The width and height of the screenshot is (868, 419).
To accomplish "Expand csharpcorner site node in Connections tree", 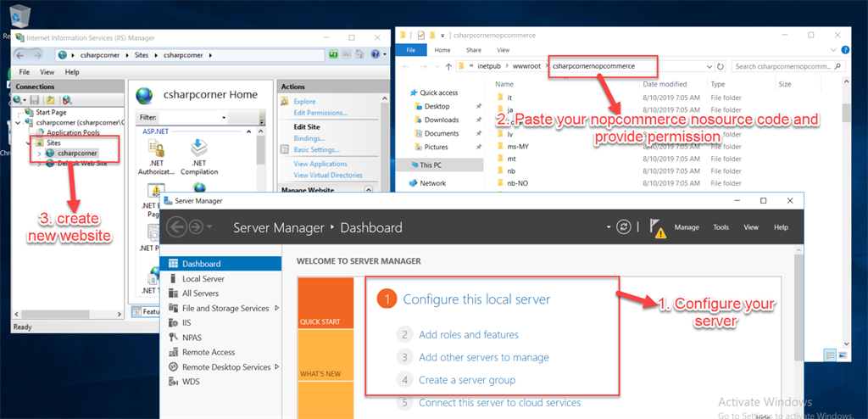I will pyautogui.click(x=39, y=153).
